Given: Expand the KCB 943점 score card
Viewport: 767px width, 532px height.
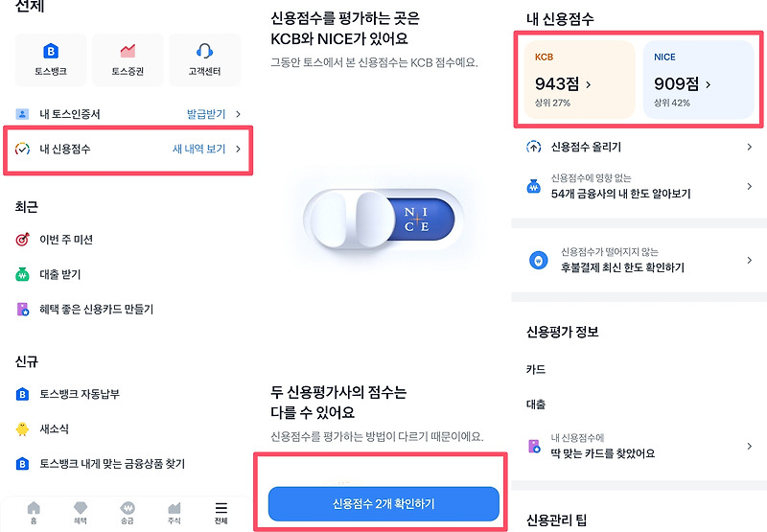Looking at the screenshot, I should pyautogui.click(x=577, y=81).
